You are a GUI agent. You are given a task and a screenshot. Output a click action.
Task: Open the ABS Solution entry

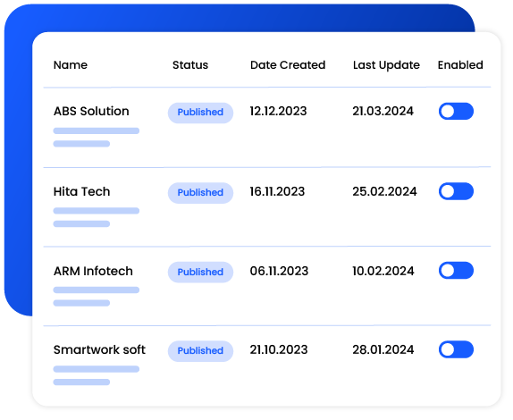point(91,111)
